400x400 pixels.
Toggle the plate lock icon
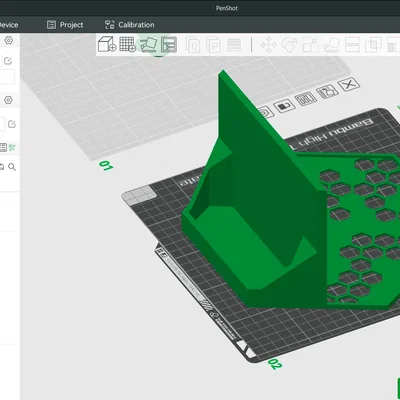point(284,106)
